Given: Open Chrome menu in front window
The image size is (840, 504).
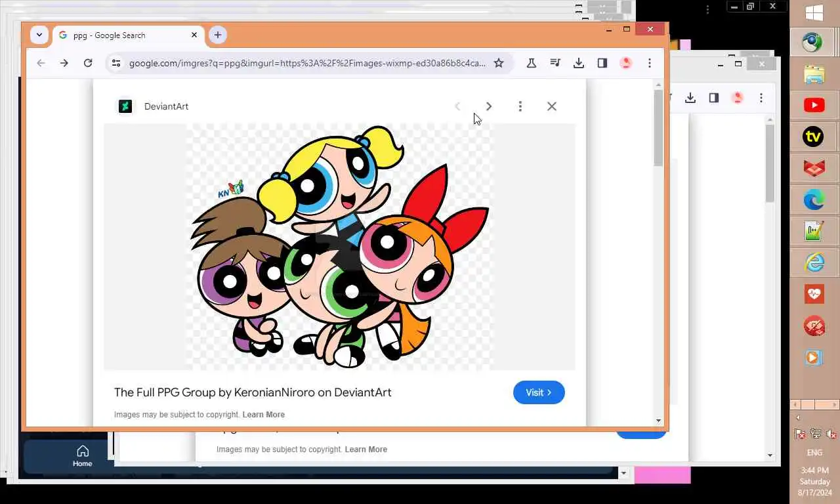Looking at the screenshot, I should [649, 63].
